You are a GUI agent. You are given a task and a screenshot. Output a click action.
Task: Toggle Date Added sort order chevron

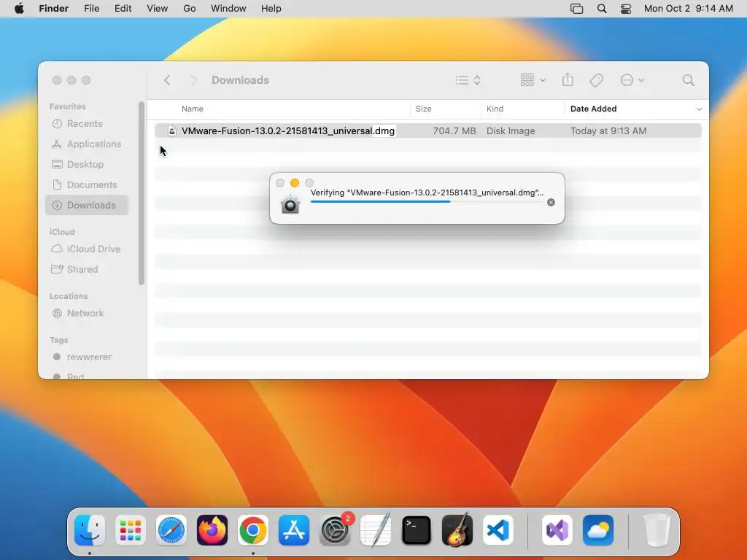tap(699, 109)
